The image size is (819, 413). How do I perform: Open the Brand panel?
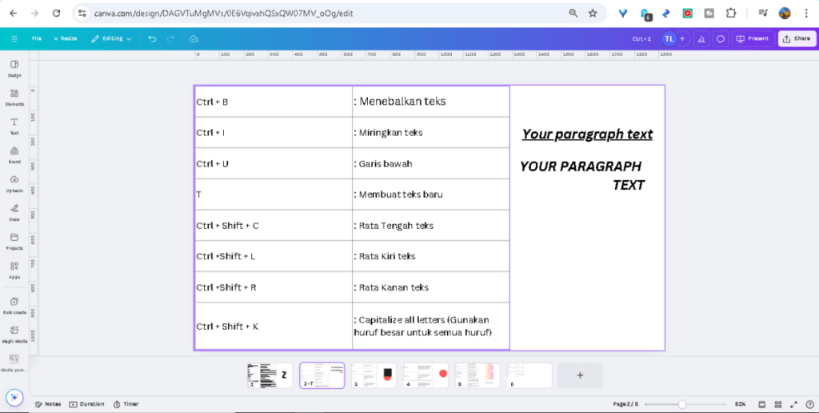14,155
